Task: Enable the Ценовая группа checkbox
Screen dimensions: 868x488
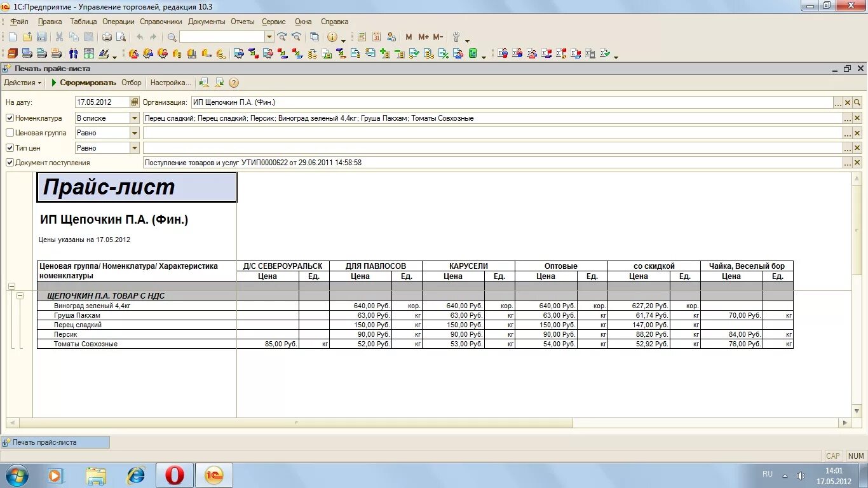Action: click(10, 133)
